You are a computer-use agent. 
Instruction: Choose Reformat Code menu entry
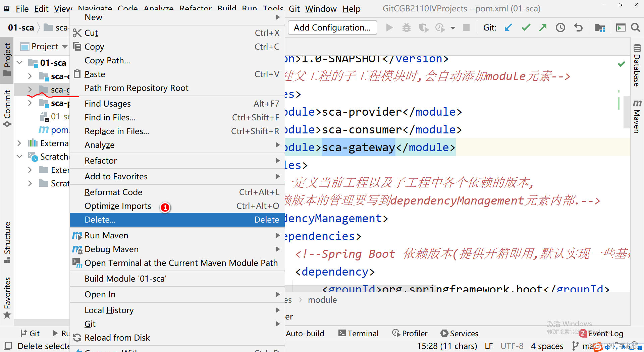point(177,192)
